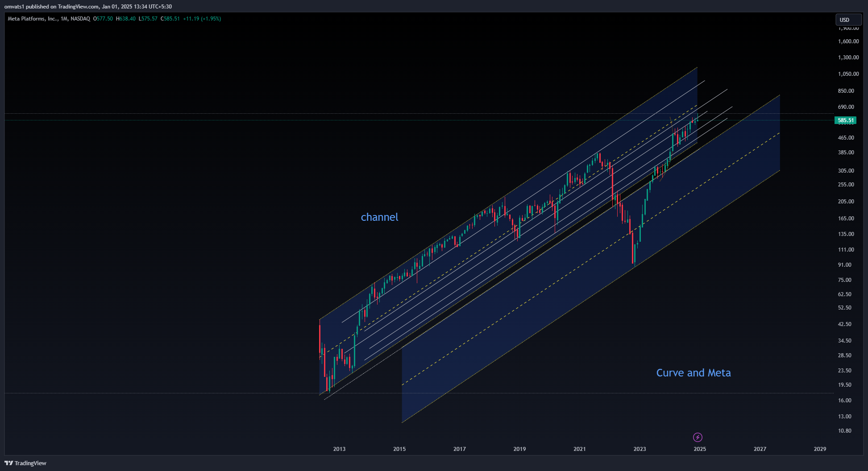Click the 34.50 price scale label

click(845, 341)
